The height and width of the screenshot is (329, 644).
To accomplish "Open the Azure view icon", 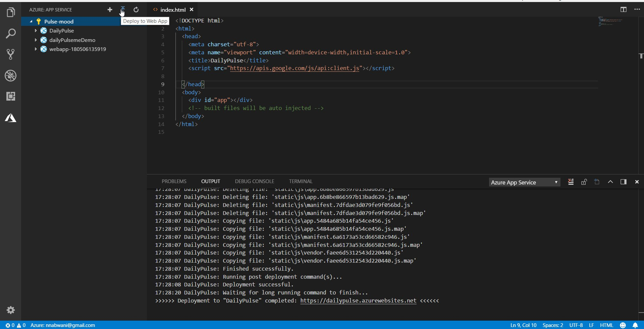I will click(11, 118).
